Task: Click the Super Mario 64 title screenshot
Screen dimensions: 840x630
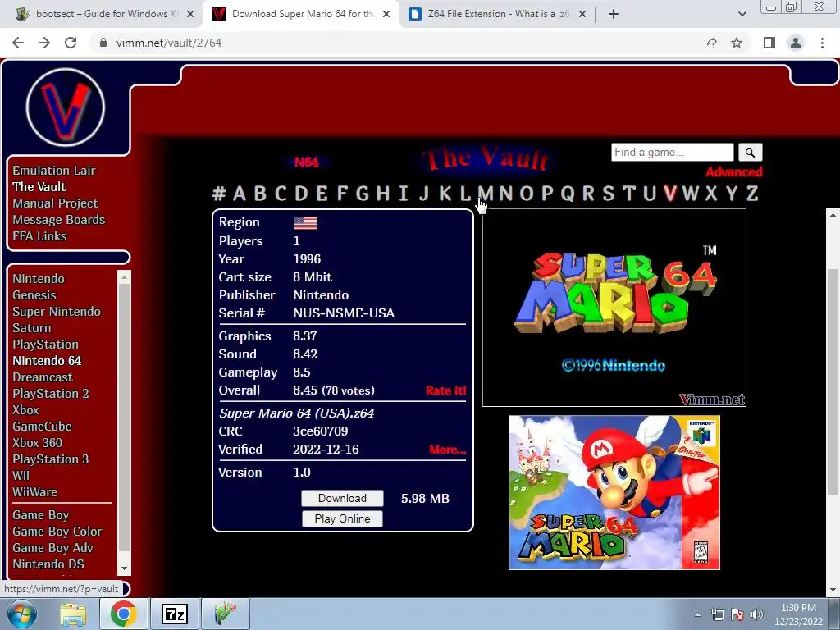Action: [x=614, y=308]
